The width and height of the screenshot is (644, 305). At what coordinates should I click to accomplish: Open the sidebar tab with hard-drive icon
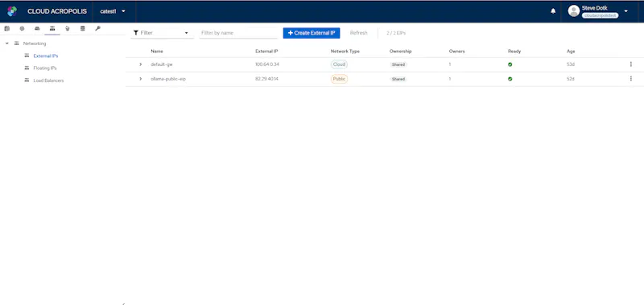click(x=37, y=28)
